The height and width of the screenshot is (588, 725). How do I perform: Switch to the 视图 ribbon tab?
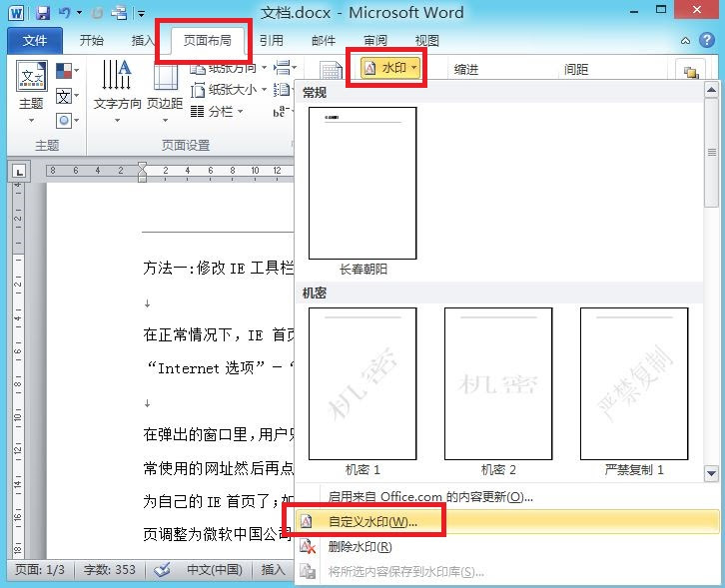tap(426, 41)
